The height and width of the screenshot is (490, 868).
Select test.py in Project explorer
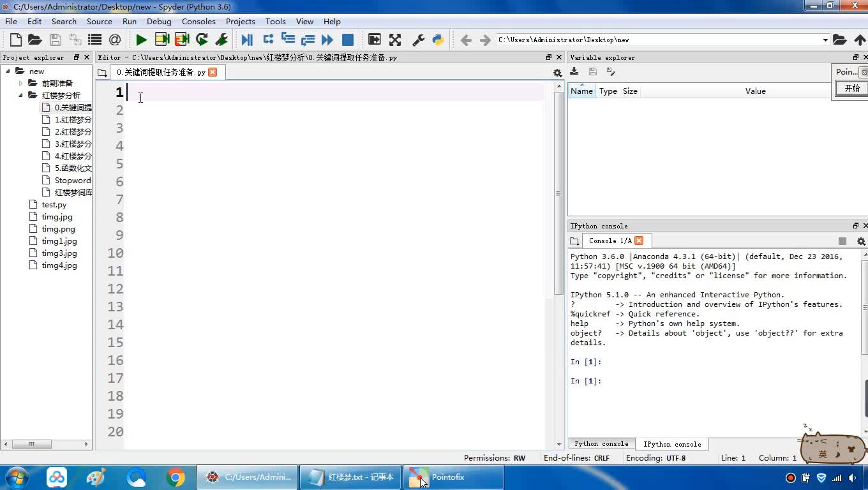54,205
